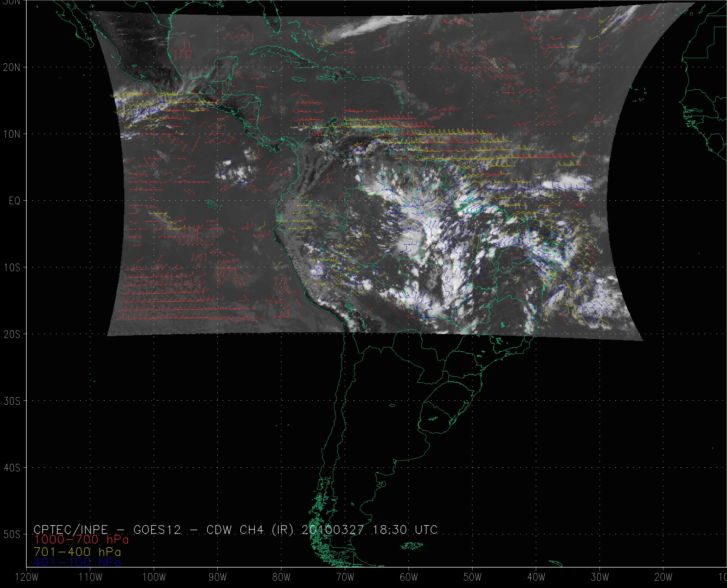Click the 60W longitude axis label
Image resolution: width=727 pixels, height=588 pixels.
409,577
